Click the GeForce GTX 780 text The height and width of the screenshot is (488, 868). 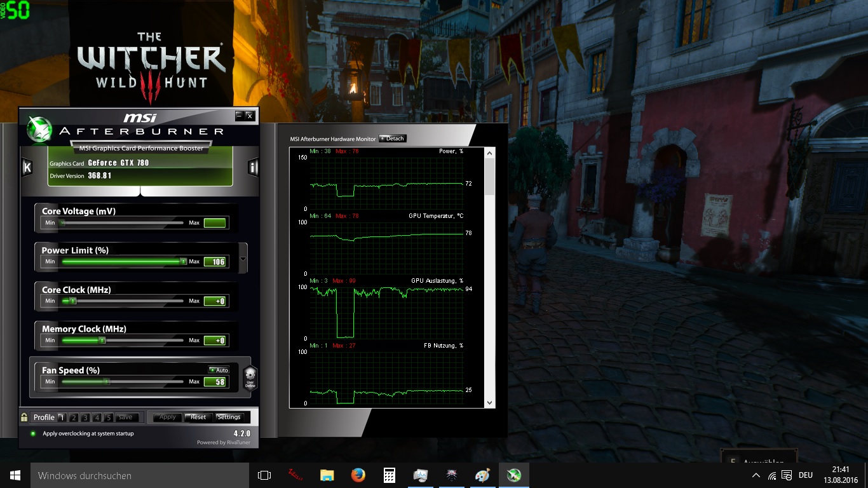(x=118, y=163)
